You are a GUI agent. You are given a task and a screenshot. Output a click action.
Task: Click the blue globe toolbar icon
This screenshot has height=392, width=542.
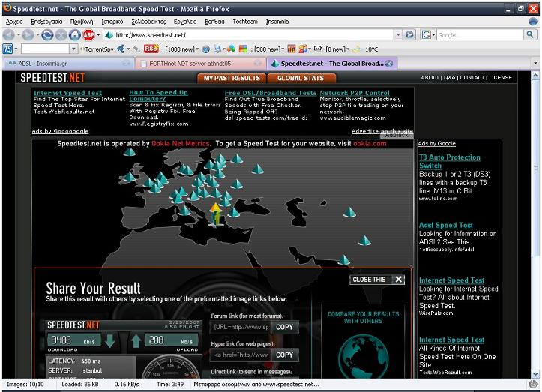point(205,49)
